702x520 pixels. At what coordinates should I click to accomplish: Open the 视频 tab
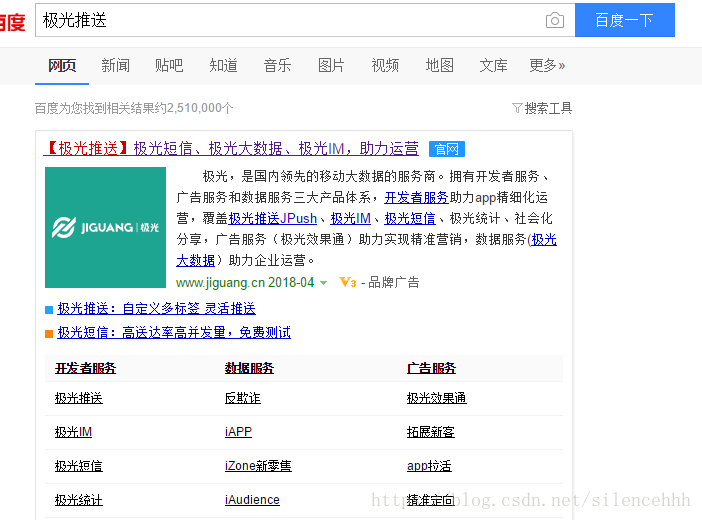[x=385, y=66]
